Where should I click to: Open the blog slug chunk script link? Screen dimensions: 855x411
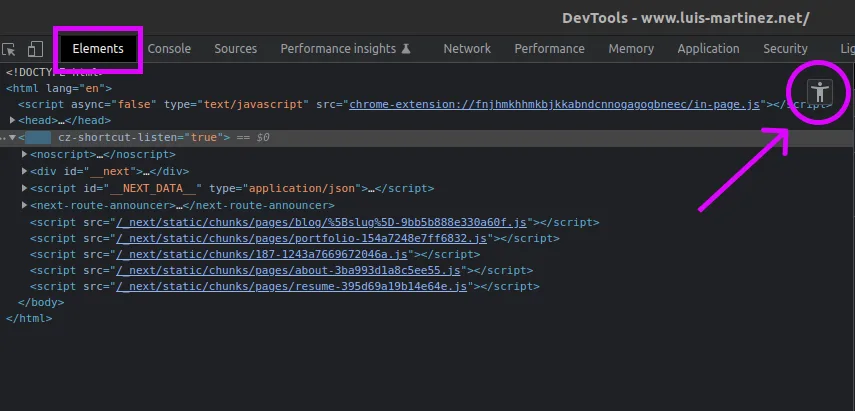(321, 222)
